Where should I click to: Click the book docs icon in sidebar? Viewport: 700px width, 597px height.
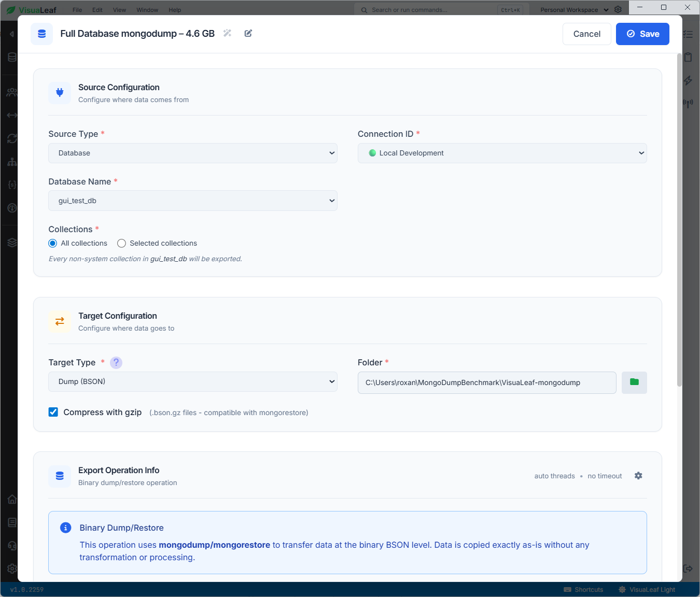[x=12, y=522]
